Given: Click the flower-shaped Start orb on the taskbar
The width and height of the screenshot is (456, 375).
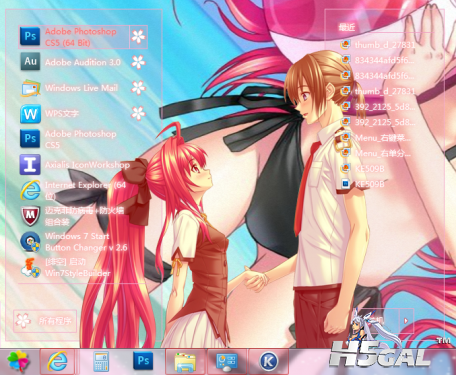Looking at the screenshot, I should 18,361.
